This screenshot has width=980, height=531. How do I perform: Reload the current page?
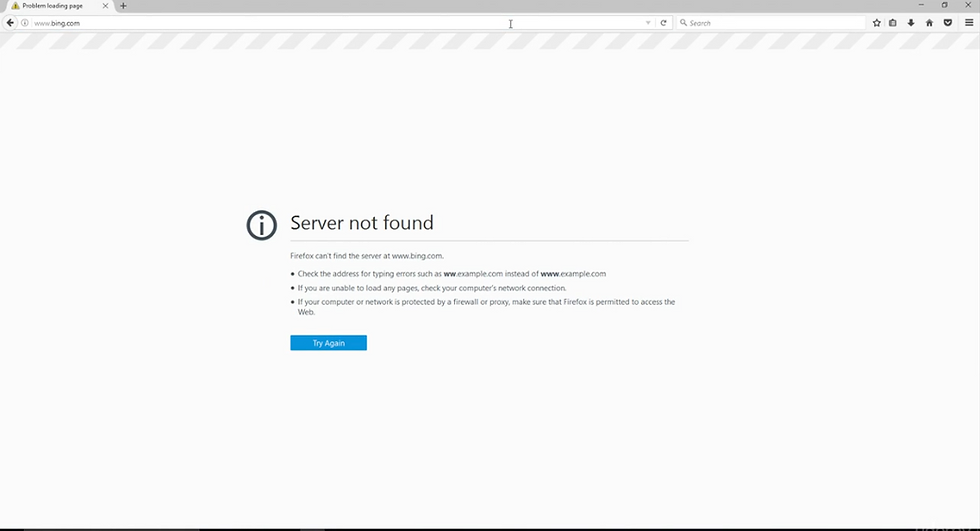pos(663,23)
